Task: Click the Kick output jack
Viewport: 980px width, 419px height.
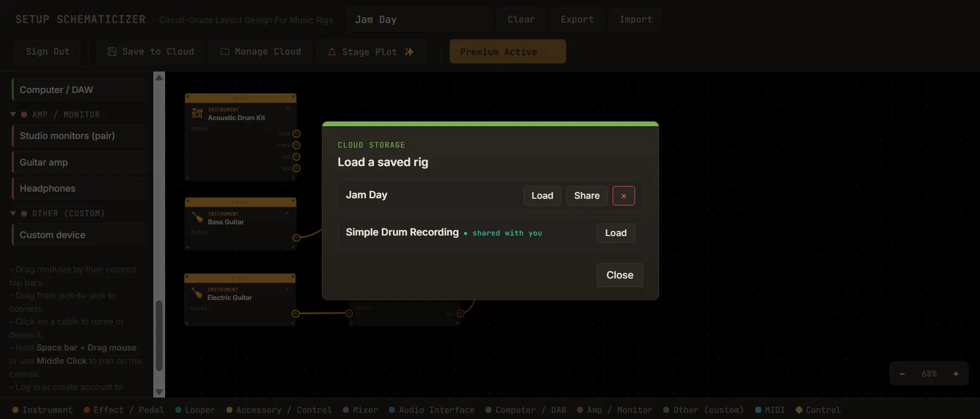Action: tap(296, 134)
